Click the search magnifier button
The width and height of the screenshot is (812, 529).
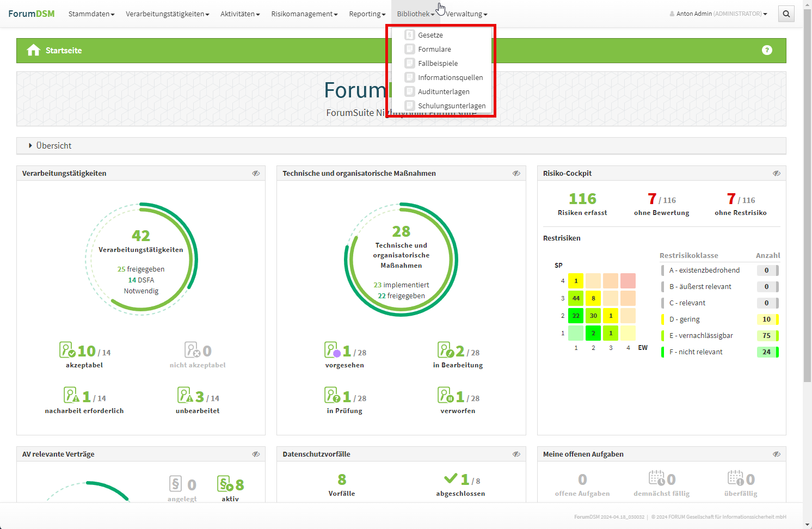(786, 14)
